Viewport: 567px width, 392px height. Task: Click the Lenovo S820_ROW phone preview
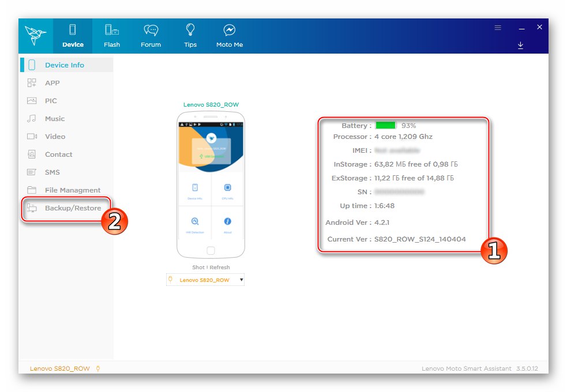[211, 184]
